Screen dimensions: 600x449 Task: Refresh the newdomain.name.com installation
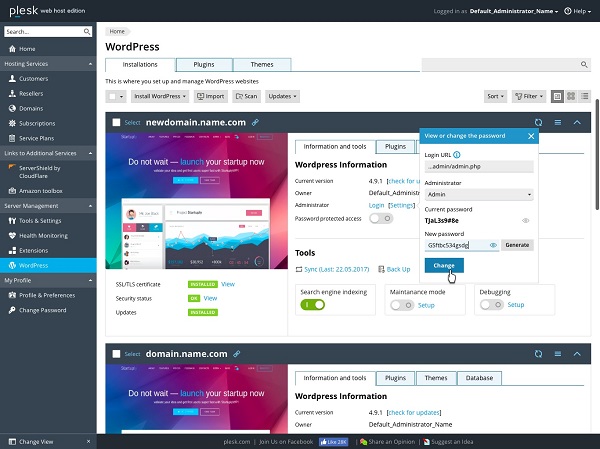point(539,122)
